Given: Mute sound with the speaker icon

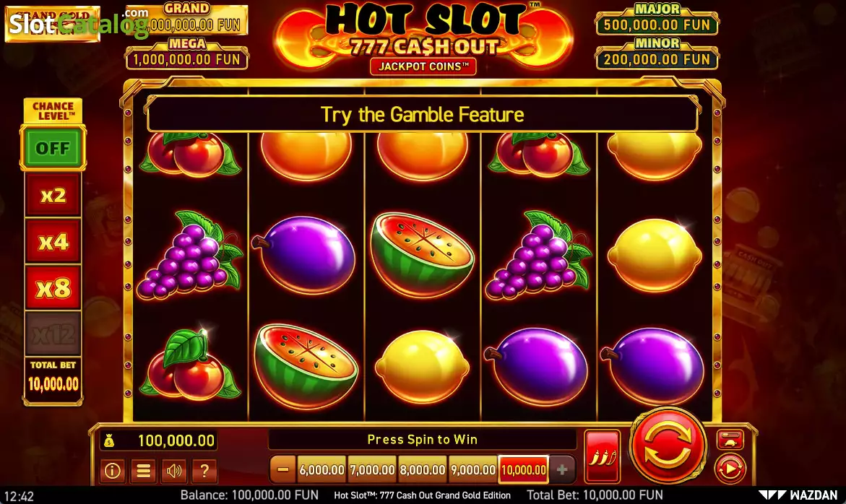Looking at the screenshot, I should click(173, 471).
